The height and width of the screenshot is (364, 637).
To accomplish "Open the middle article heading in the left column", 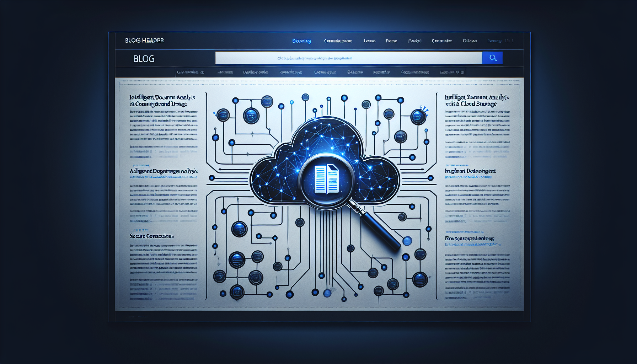I will (163, 171).
